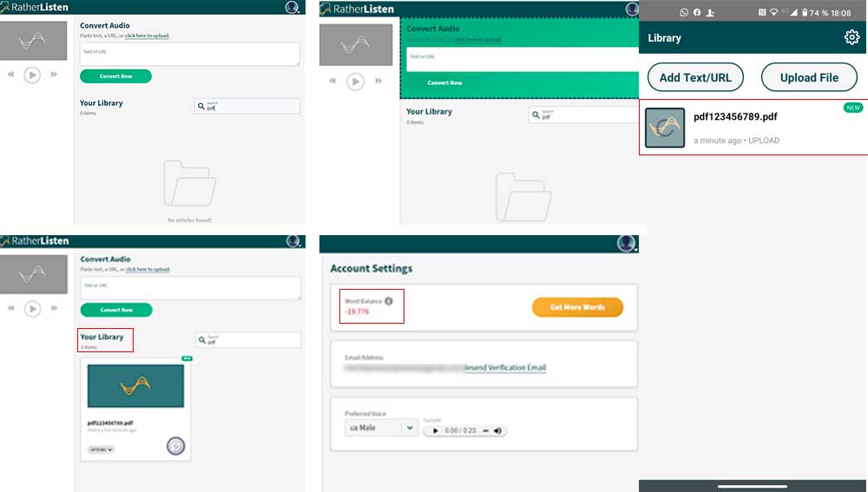
Task: Tap the NFC icon in the phone status bar
Action: tap(762, 12)
